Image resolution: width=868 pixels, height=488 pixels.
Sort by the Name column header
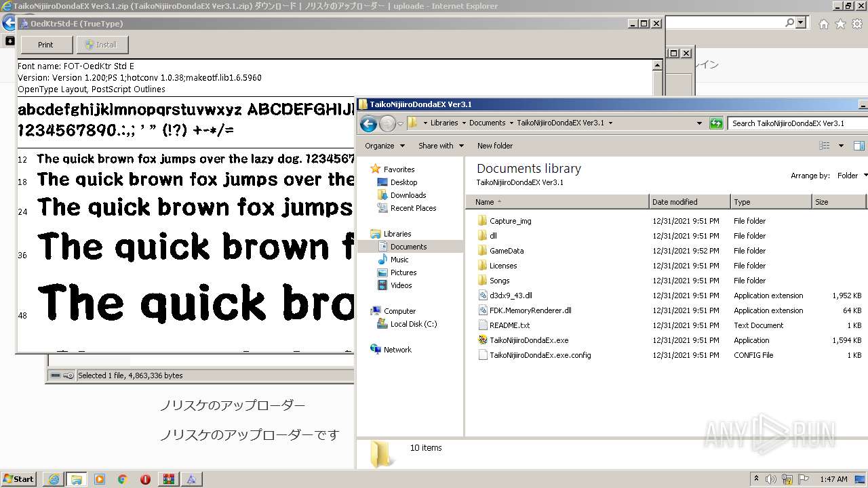point(557,202)
